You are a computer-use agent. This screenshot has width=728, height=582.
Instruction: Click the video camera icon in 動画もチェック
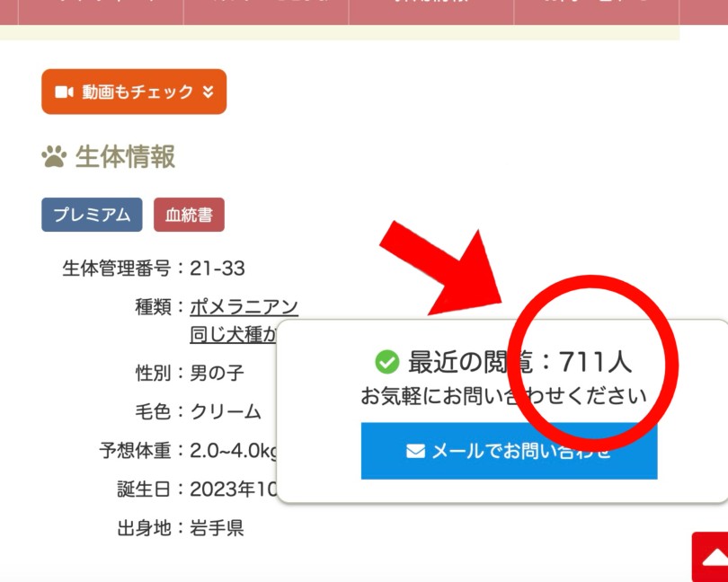pos(64,92)
